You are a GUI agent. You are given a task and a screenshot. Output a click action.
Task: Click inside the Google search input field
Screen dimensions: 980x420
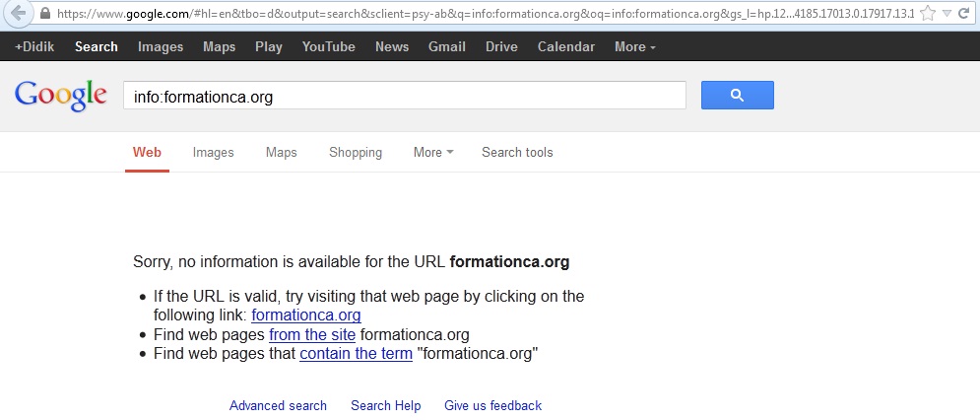click(404, 97)
